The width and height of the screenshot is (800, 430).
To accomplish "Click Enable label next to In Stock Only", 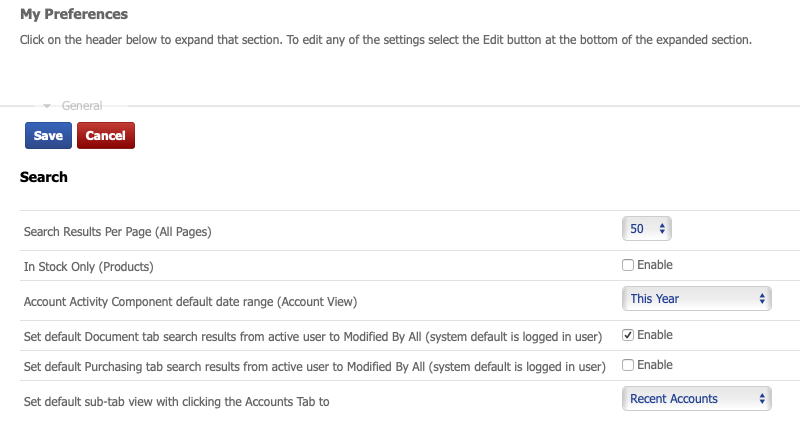I will (655, 265).
